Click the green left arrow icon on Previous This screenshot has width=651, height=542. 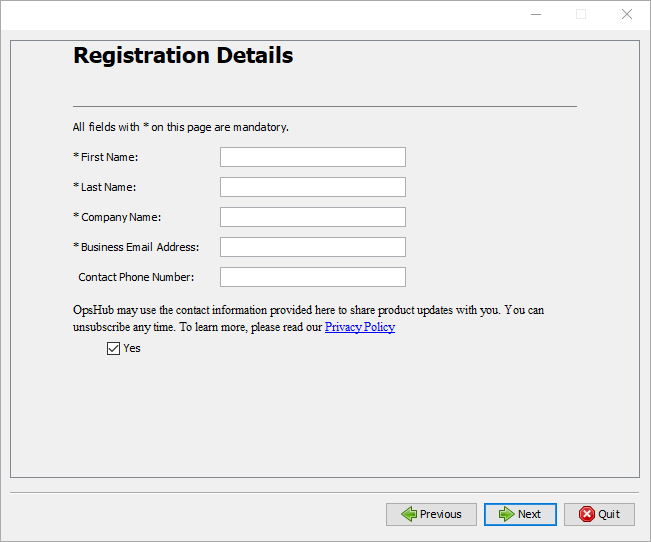click(x=408, y=514)
